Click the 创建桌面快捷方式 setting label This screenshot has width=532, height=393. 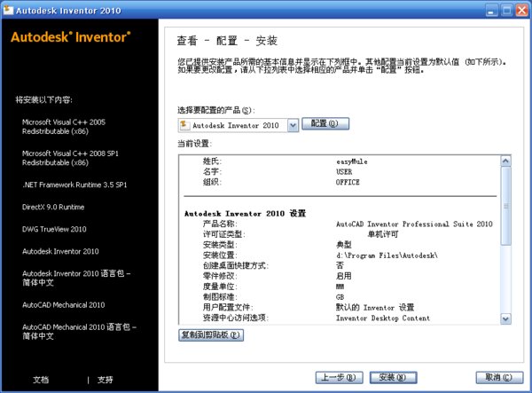[x=236, y=266]
